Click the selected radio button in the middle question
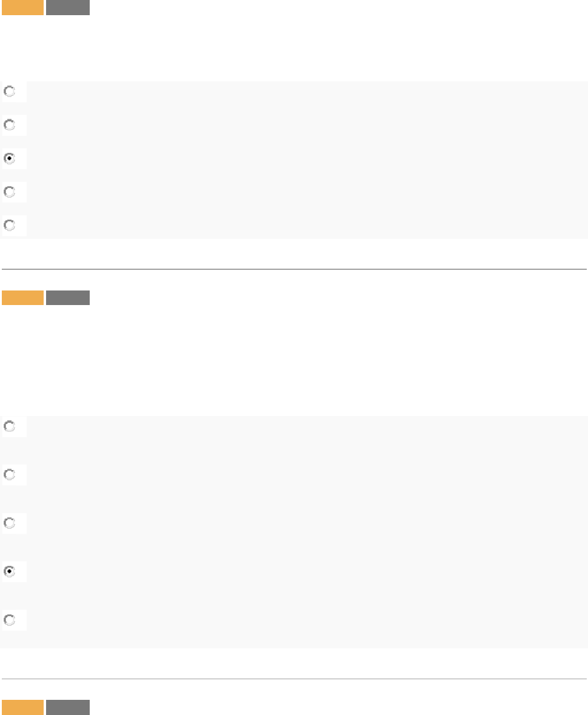588x715 pixels. coord(10,571)
